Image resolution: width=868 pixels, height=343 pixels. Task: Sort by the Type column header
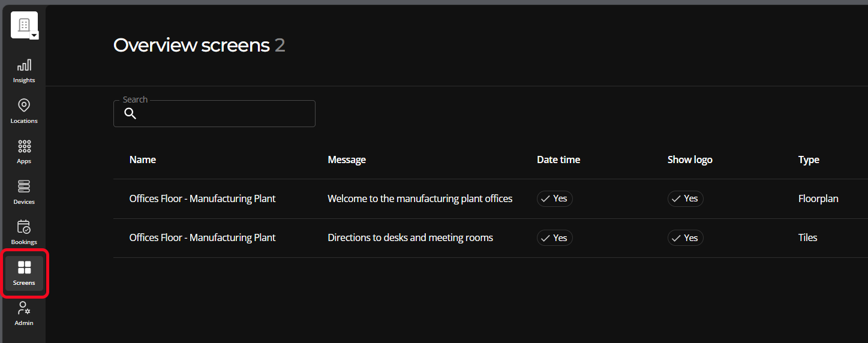[x=809, y=160]
